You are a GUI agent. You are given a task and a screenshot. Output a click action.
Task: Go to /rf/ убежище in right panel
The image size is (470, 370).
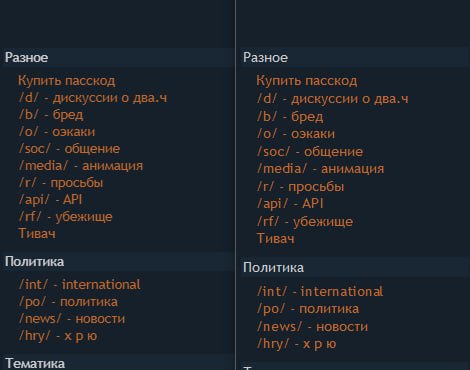[305, 222]
